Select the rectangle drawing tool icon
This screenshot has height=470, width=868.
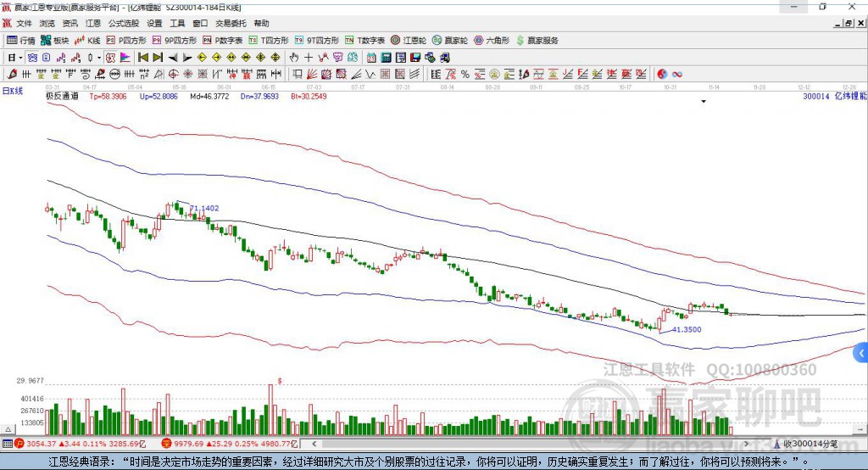297,74
